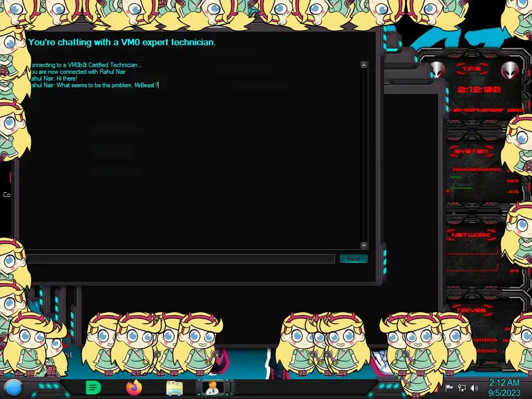
Task: Open the Start orb on taskbar
Action: [14, 389]
